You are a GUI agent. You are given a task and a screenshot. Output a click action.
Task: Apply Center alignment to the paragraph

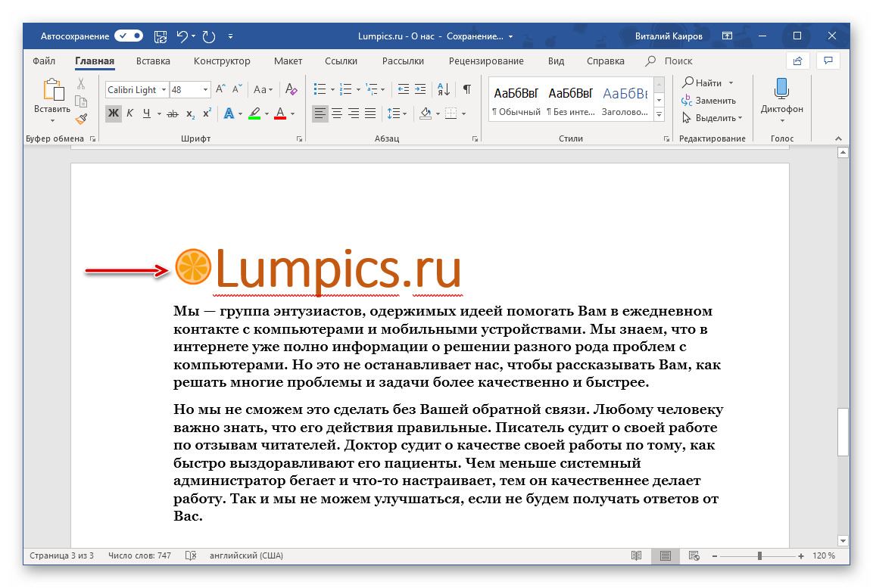[337, 114]
